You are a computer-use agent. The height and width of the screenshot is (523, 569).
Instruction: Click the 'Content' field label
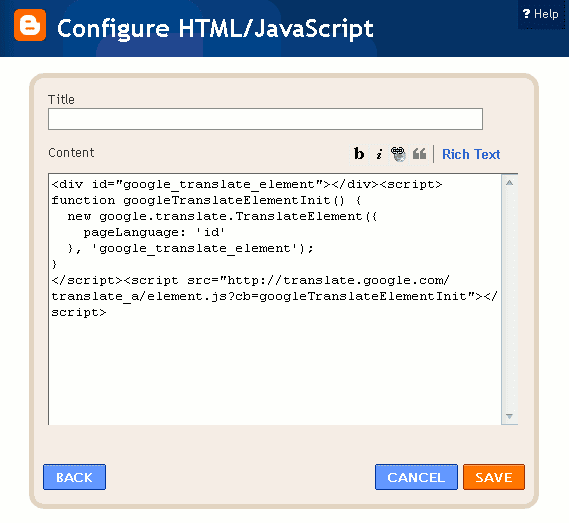click(x=71, y=152)
